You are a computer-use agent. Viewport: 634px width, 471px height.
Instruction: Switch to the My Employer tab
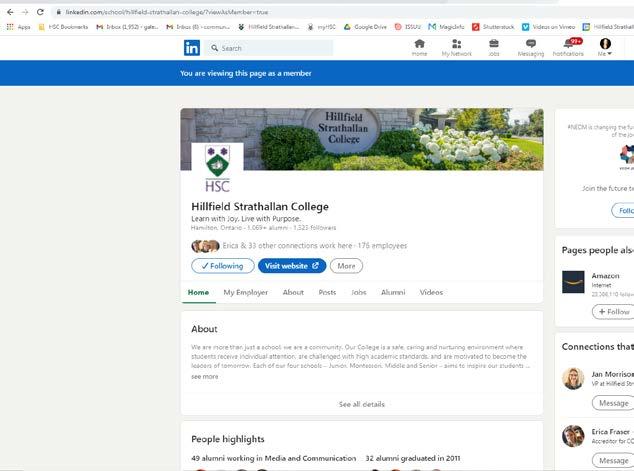click(245, 292)
